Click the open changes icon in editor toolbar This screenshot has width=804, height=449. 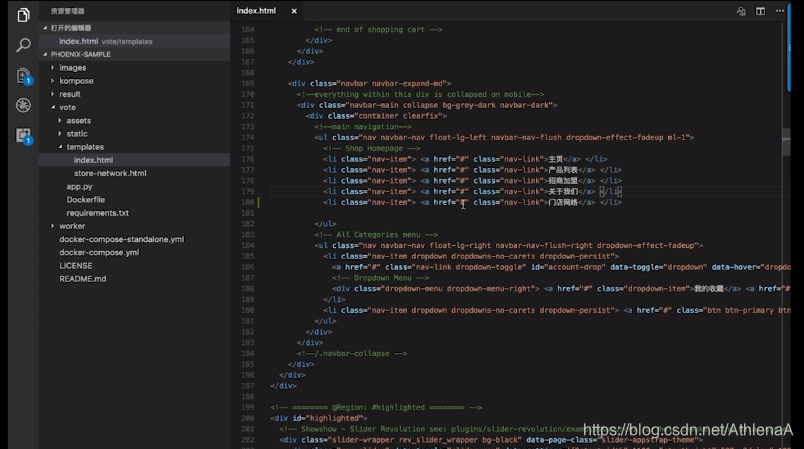click(x=741, y=11)
